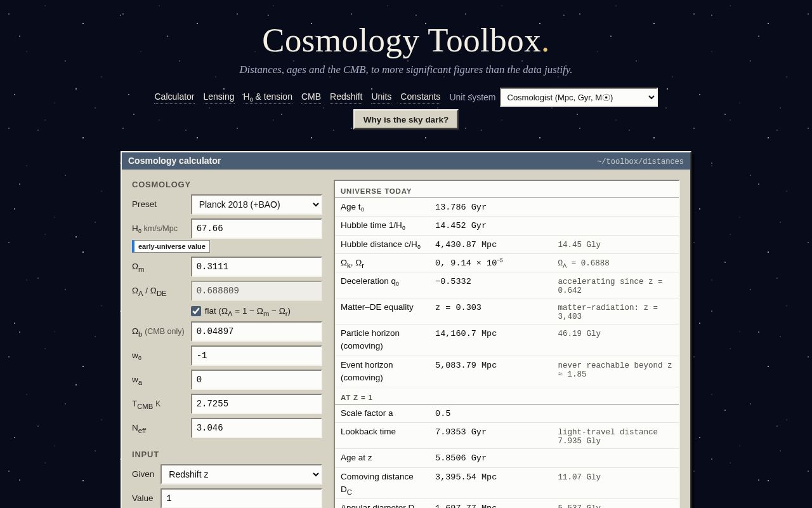Click the ΩΛ / ΩDE field 0.688809
The width and height of the screenshot is (812, 508).
[256, 291]
